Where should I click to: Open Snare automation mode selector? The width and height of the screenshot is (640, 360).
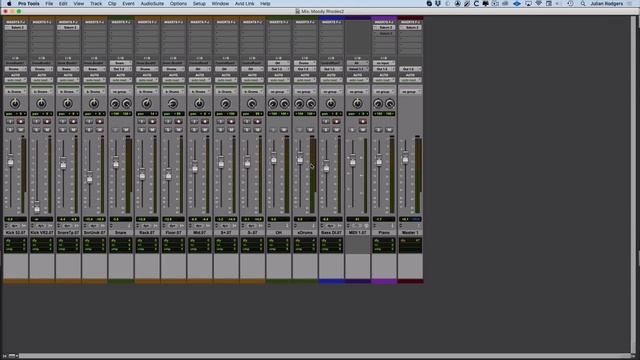tap(121, 80)
